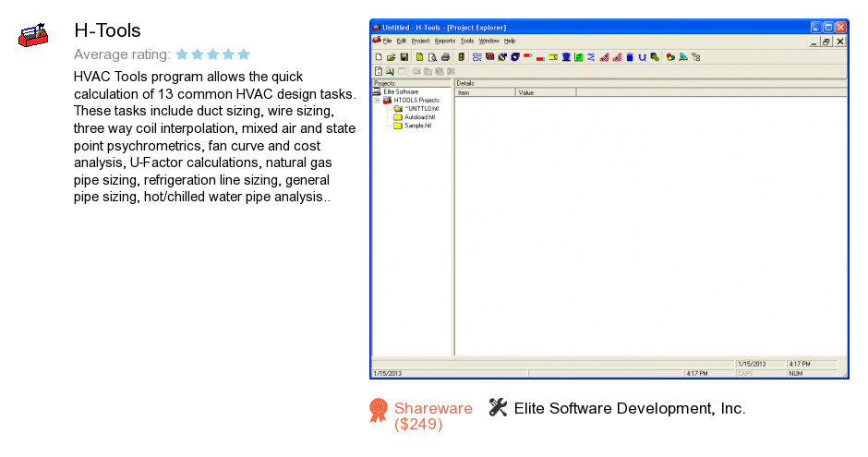Click the blue bottle-shaped tool icon
868x457 pixels.
point(630,57)
